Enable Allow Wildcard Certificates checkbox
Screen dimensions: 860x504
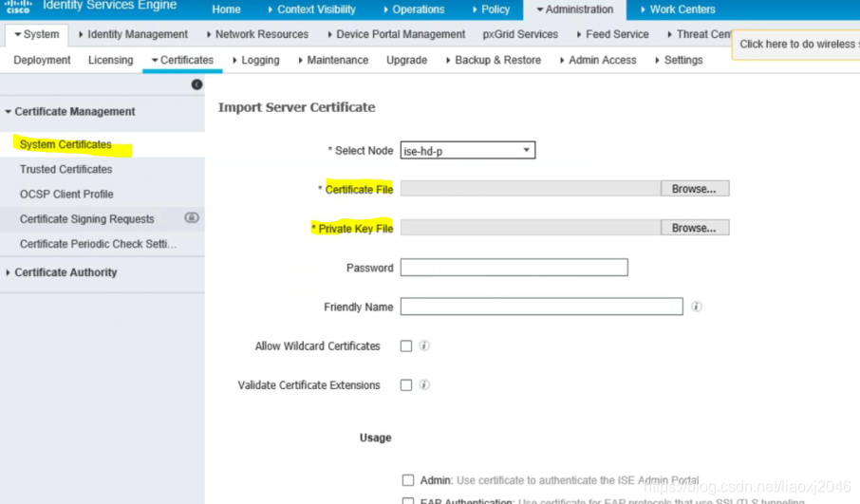[406, 346]
